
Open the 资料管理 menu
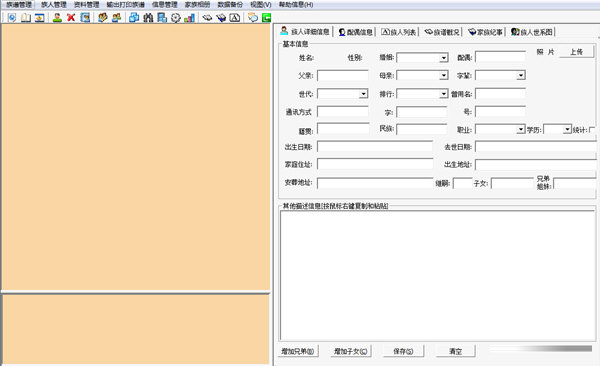[x=86, y=5]
